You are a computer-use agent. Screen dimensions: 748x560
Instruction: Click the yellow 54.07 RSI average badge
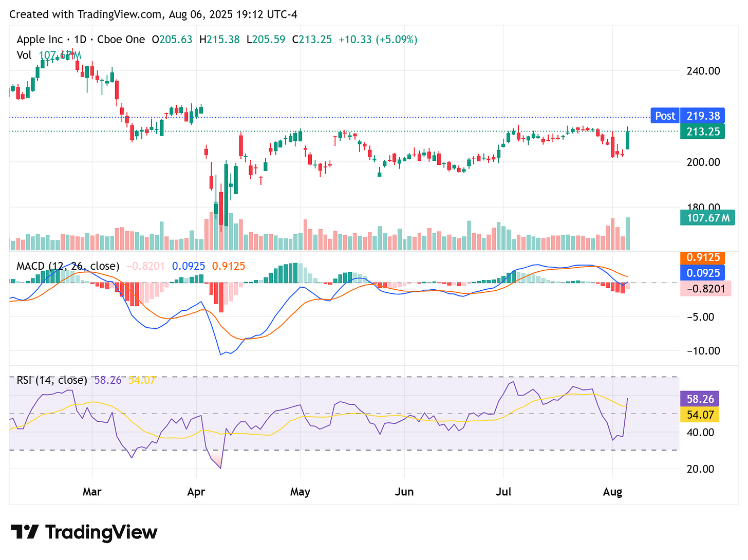tap(700, 415)
